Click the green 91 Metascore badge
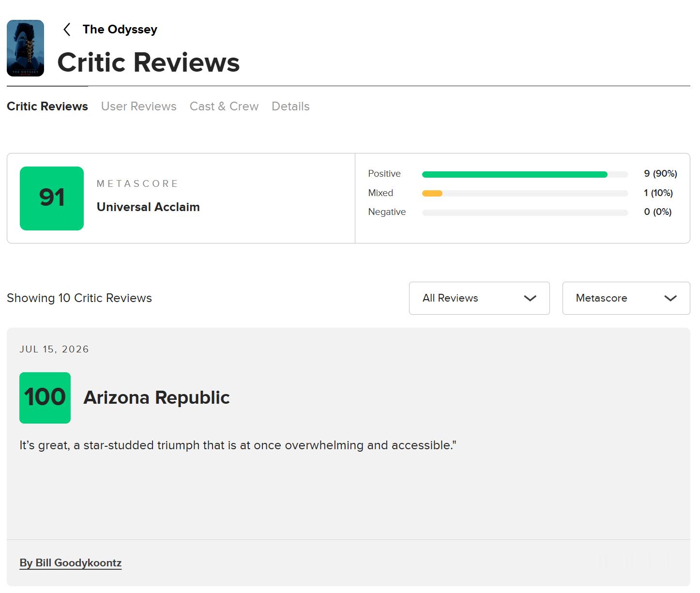 point(52,198)
